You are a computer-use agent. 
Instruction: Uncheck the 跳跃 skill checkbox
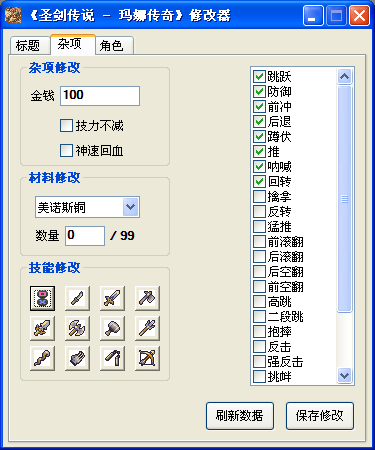[259, 76]
